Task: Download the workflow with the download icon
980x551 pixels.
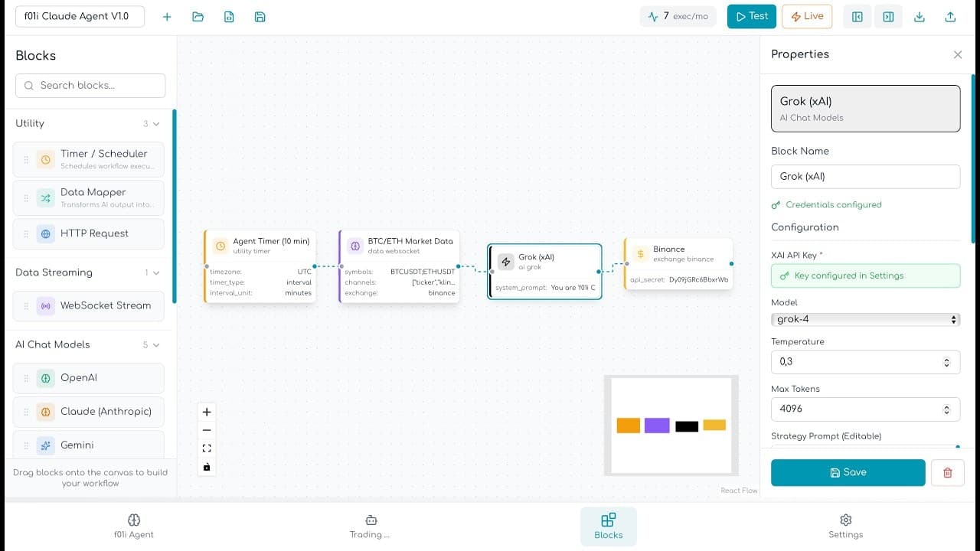Action: (920, 16)
